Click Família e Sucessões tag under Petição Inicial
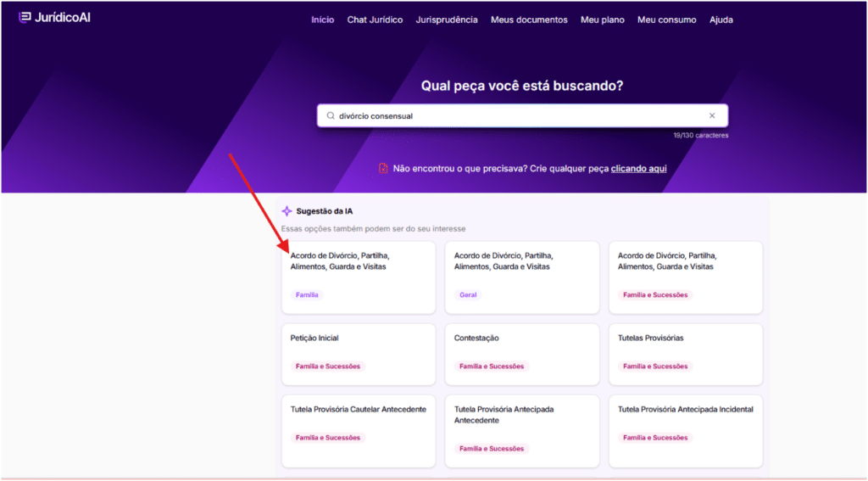This screenshot has width=868, height=481. [x=328, y=366]
